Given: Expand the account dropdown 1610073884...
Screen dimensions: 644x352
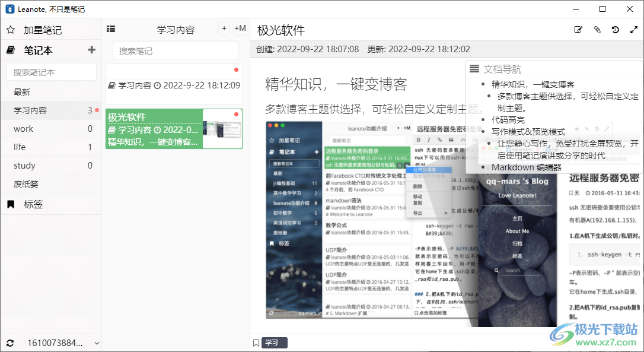Looking at the screenshot, I should click(97, 343).
